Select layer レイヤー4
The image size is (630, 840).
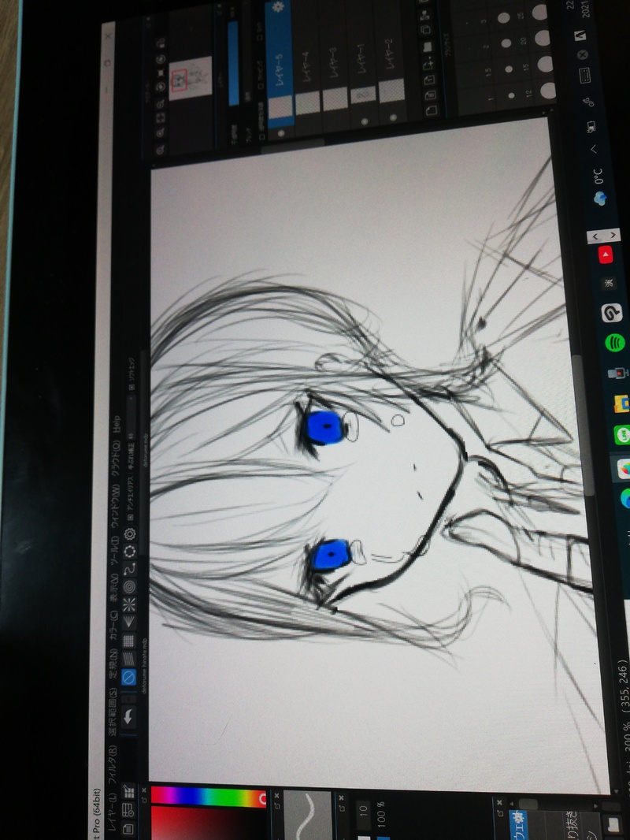pyautogui.click(x=308, y=65)
